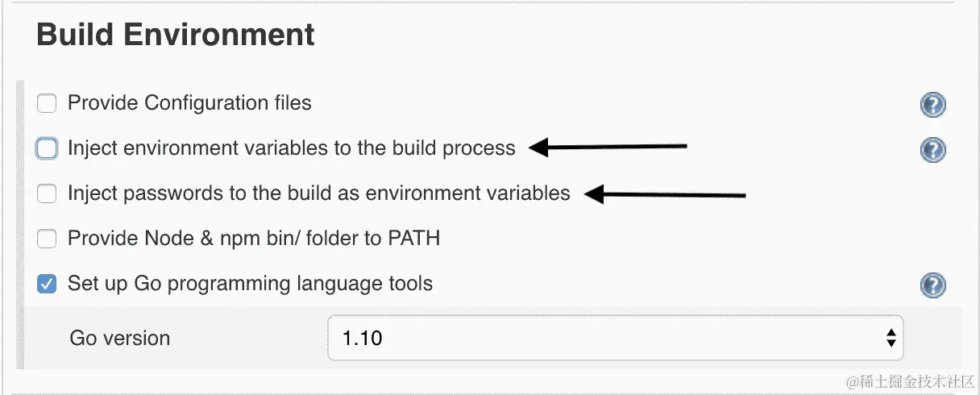Click the Build Environment section heading
The width and height of the screenshot is (980, 395).
point(176,35)
